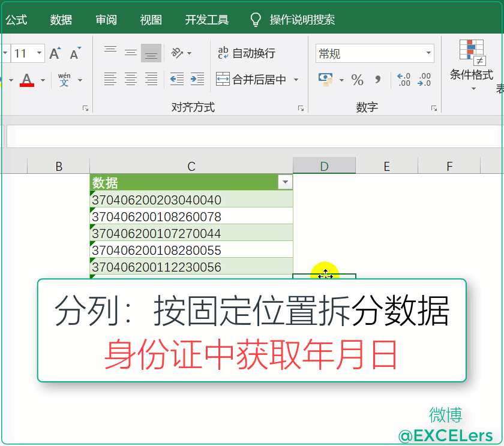Click the decrease font size icon
Screen dimensions: 504x446
[x=75, y=54]
